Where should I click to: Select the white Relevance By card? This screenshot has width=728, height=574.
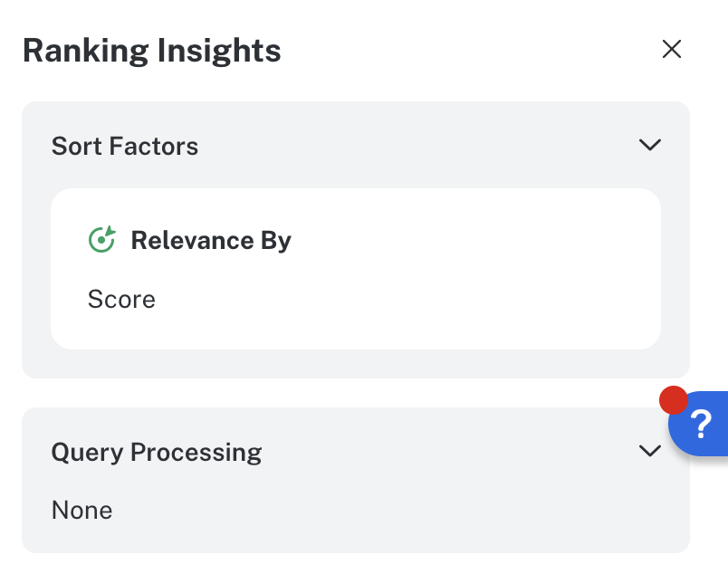(x=356, y=268)
